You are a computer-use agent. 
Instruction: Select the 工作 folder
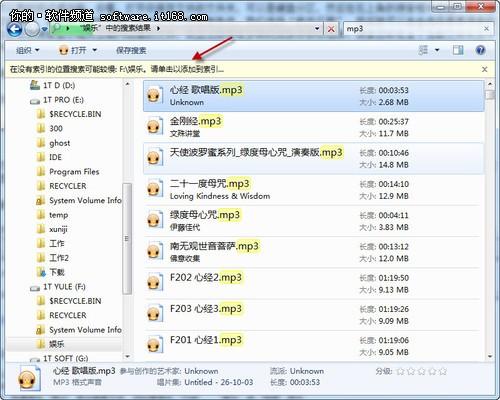click(57, 243)
